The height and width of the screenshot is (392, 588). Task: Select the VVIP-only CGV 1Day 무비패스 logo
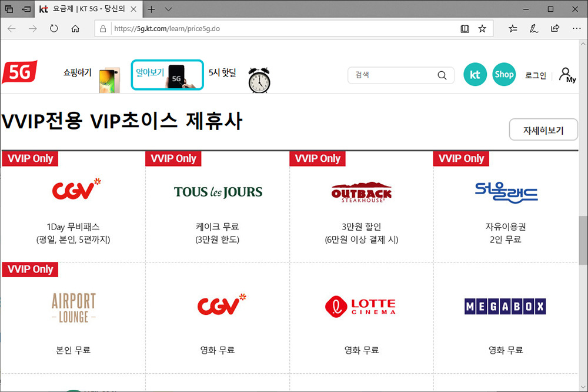(76, 189)
